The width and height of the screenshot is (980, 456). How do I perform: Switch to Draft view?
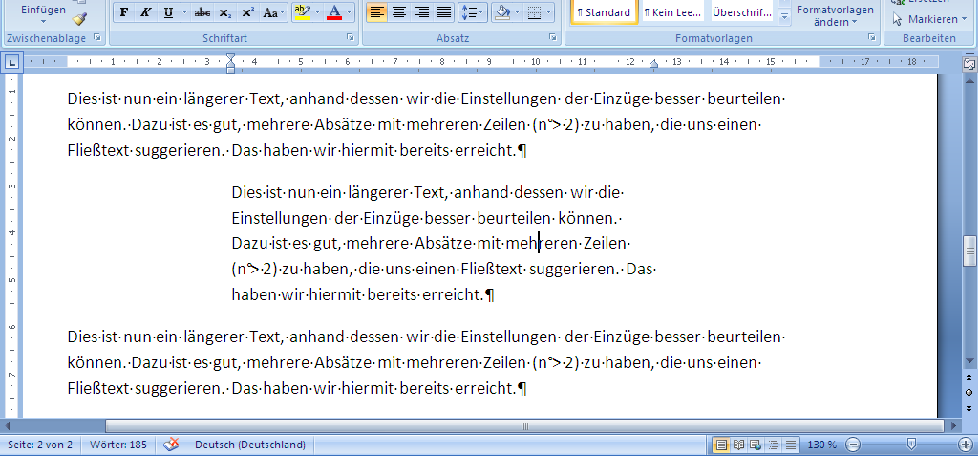pyautogui.click(x=791, y=445)
